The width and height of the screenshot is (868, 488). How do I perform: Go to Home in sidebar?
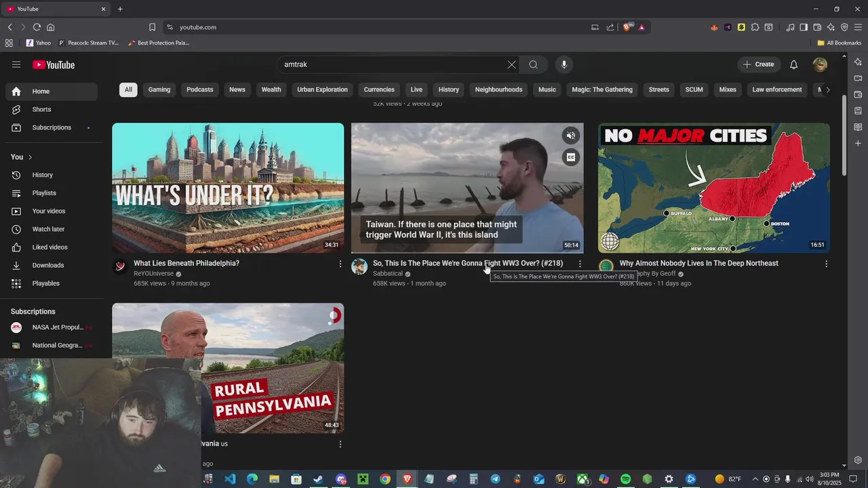click(x=52, y=91)
